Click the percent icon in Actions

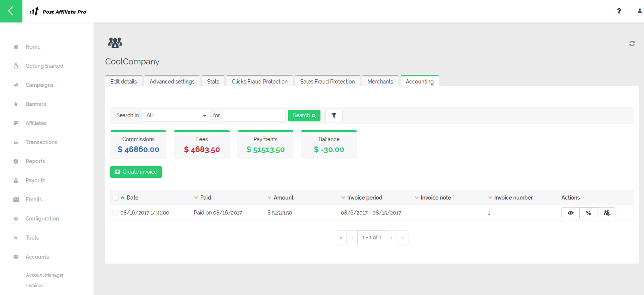click(588, 213)
